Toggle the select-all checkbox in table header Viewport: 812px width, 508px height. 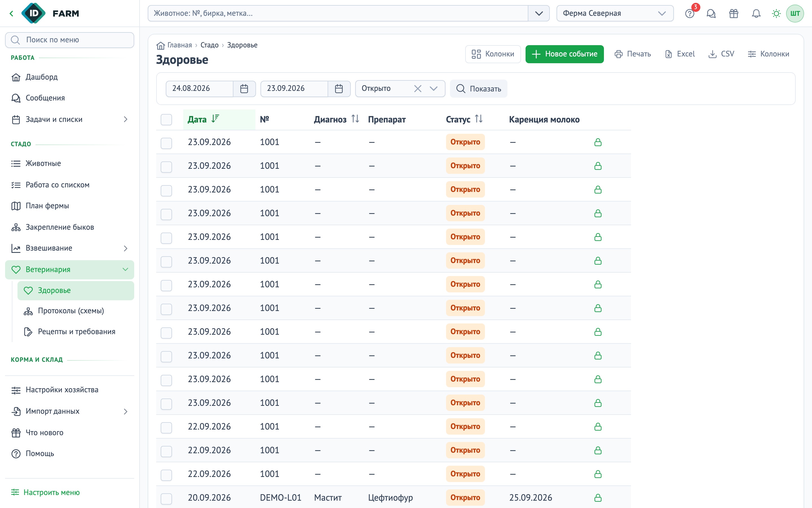click(x=166, y=120)
